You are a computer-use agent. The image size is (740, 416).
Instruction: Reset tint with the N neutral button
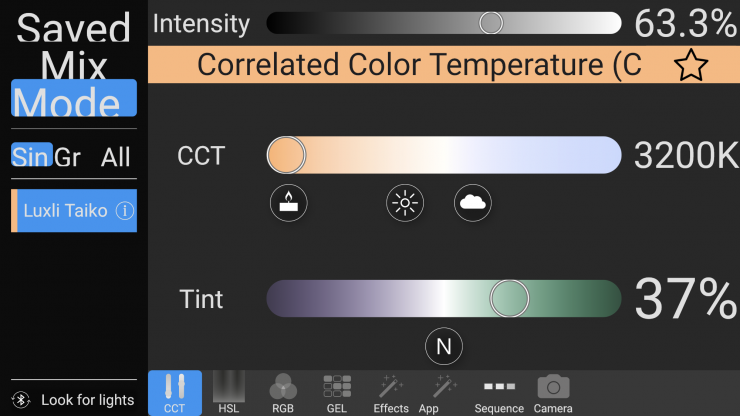click(x=444, y=347)
